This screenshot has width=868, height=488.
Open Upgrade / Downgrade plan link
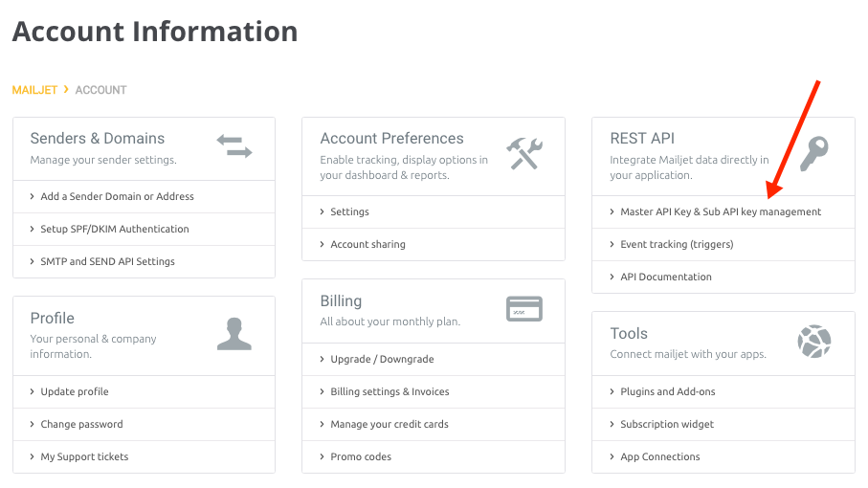[383, 359]
